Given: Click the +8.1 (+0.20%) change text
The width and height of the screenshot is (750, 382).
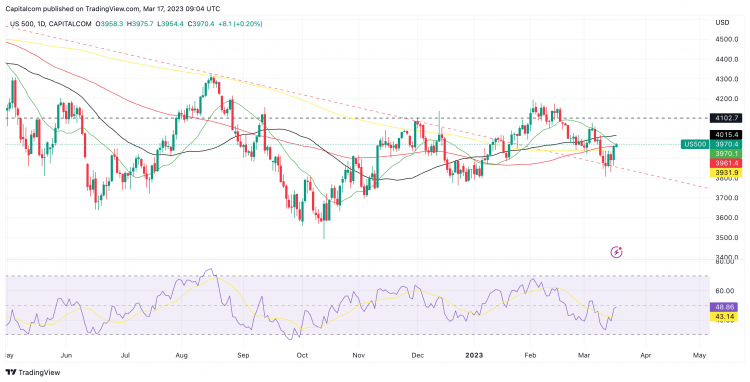Looking at the screenshot, I should click(x=241, y=23).
